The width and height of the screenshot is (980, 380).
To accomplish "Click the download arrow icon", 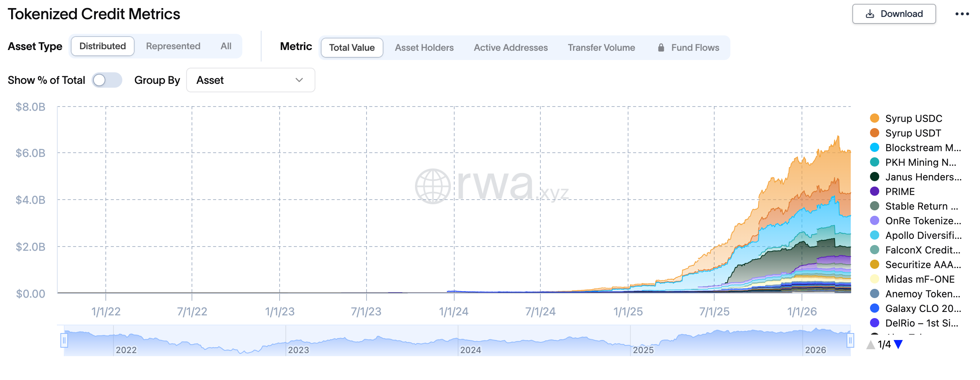I will tap(870, 14).
